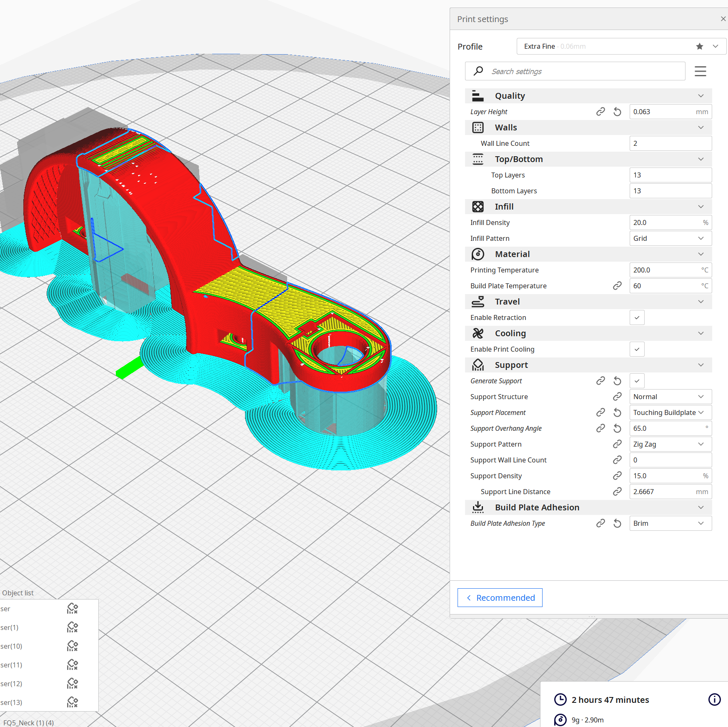
Task: Open the settings visibility hamburger menu
Action: 700,71
